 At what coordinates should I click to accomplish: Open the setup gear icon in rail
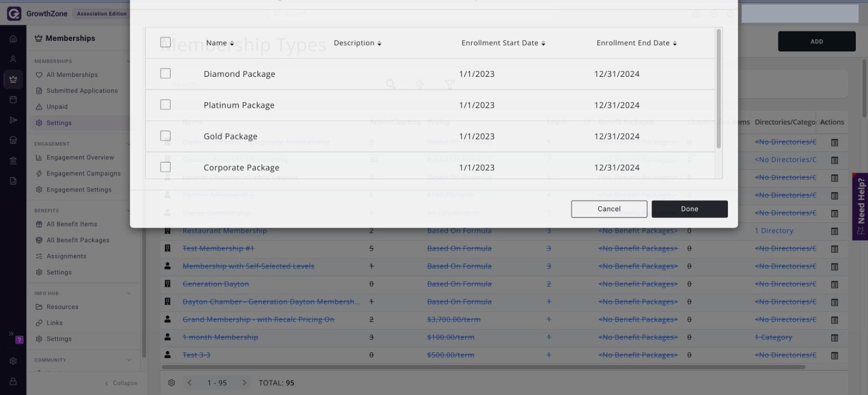tap(13, 361)
